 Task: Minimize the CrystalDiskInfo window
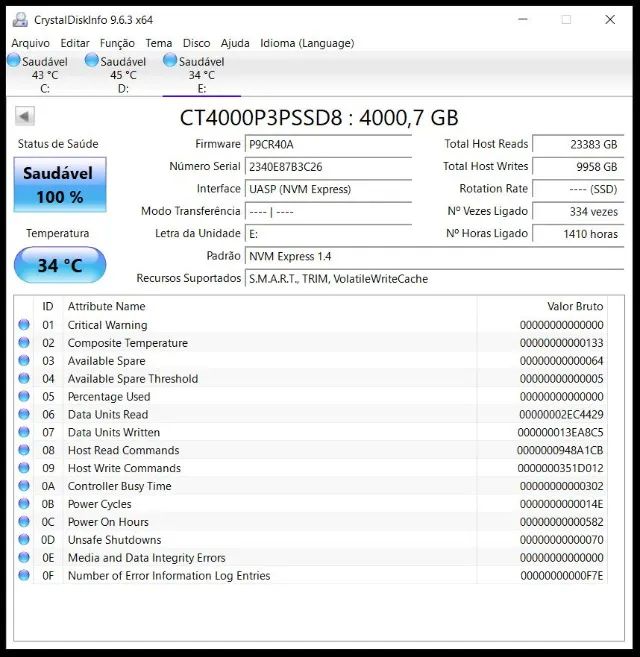click(x=523, y=19)
